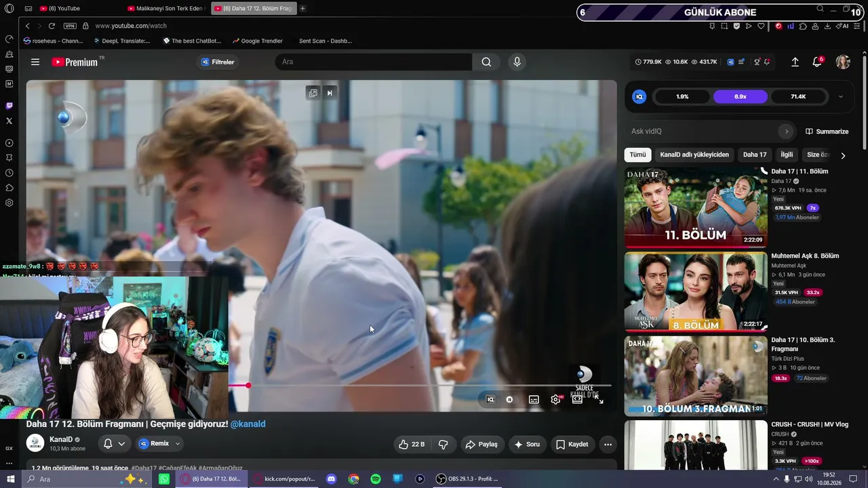Open Spotify from the Windows taskbar

click(376, 479)
